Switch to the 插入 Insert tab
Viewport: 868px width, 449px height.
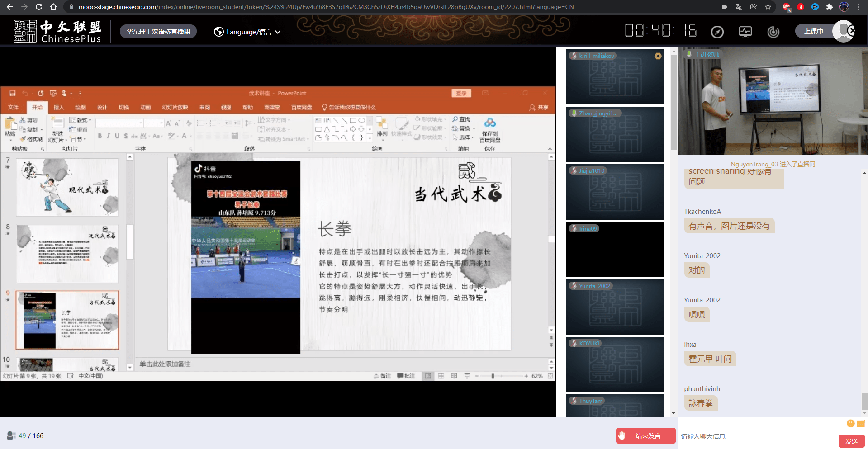(59, 107)
